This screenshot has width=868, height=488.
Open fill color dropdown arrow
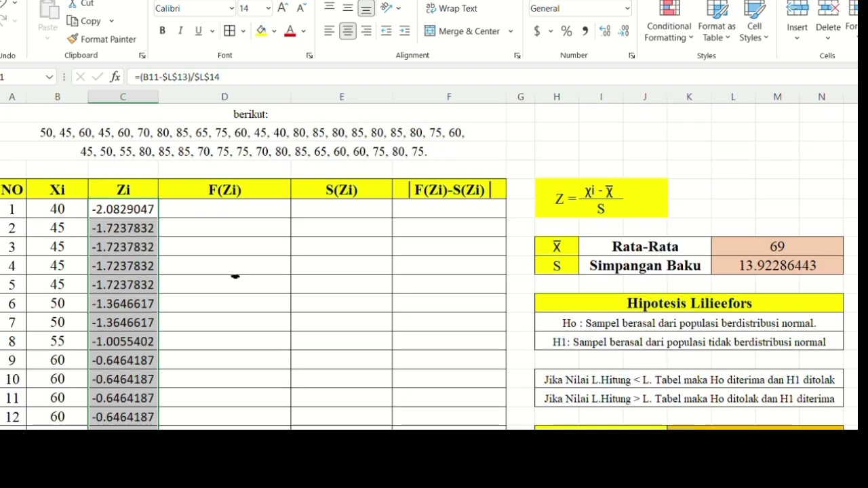274,31
